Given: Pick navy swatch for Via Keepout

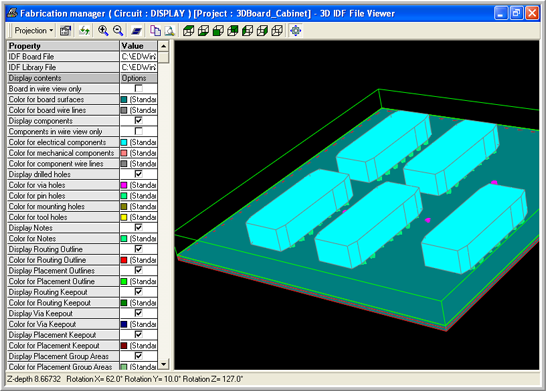Looking at the screenshot, I should coord(124,324).
